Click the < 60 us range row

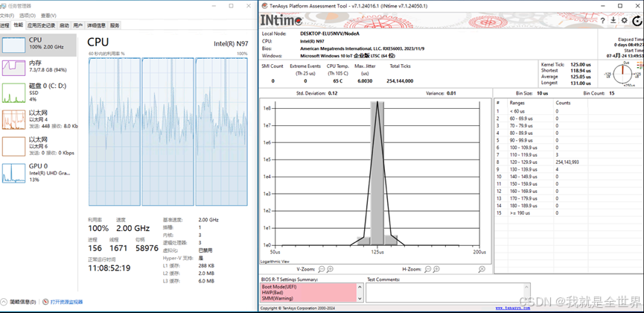coord(569,111)
